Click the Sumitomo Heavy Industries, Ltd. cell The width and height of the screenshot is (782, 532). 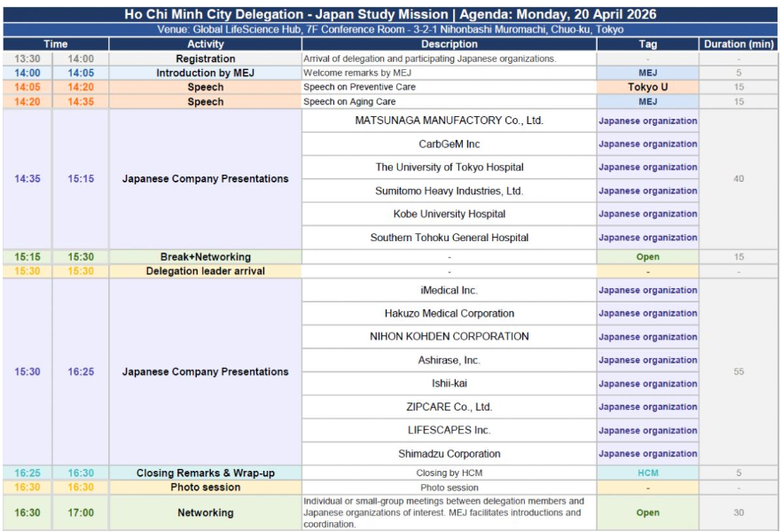[x=449, y=191]
